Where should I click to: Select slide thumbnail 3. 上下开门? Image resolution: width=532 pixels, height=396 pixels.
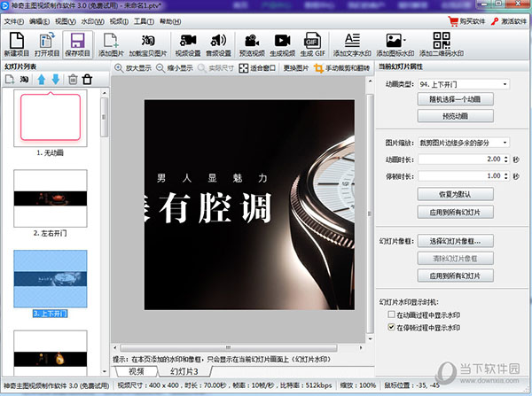tap(51, 279)
